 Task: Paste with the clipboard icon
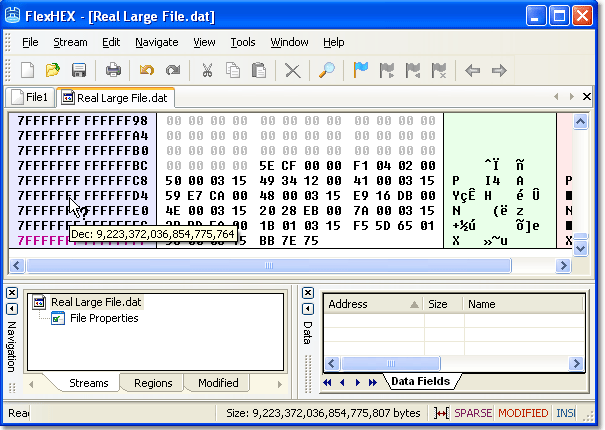(259, 70)
